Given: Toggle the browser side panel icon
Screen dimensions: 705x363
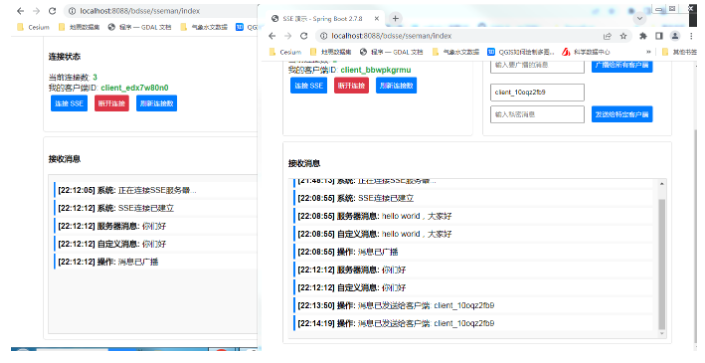Looking at the screenshot, I should coord(659,36).
